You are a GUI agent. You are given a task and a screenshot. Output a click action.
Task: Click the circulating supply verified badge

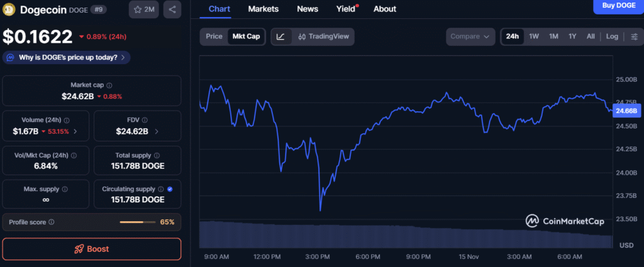tap(170, 188)
